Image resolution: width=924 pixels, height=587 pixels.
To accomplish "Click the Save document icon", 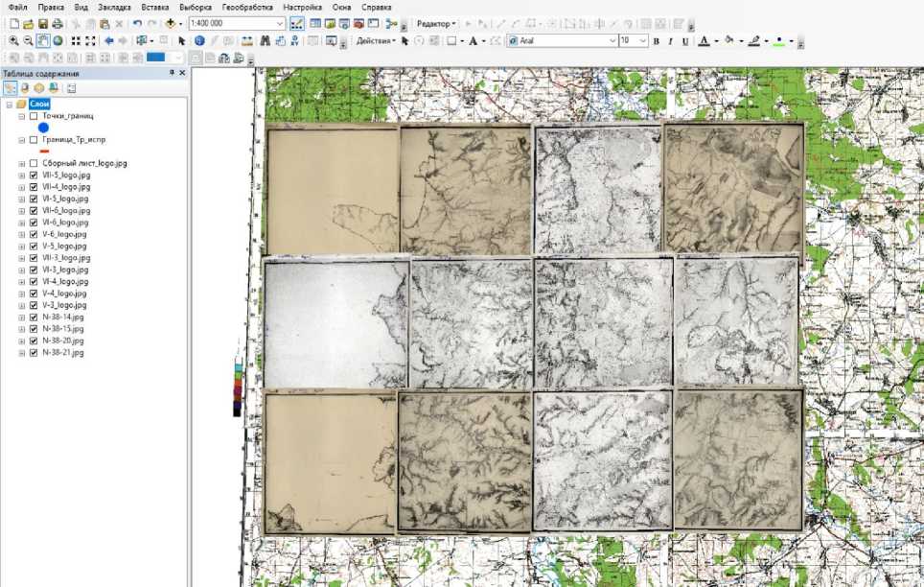I will 44,23.
